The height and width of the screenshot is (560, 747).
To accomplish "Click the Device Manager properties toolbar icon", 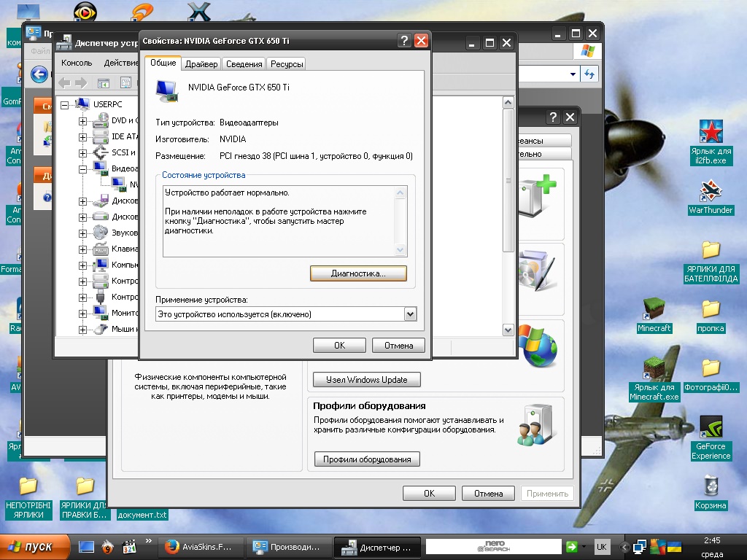I will pos(125,83).
